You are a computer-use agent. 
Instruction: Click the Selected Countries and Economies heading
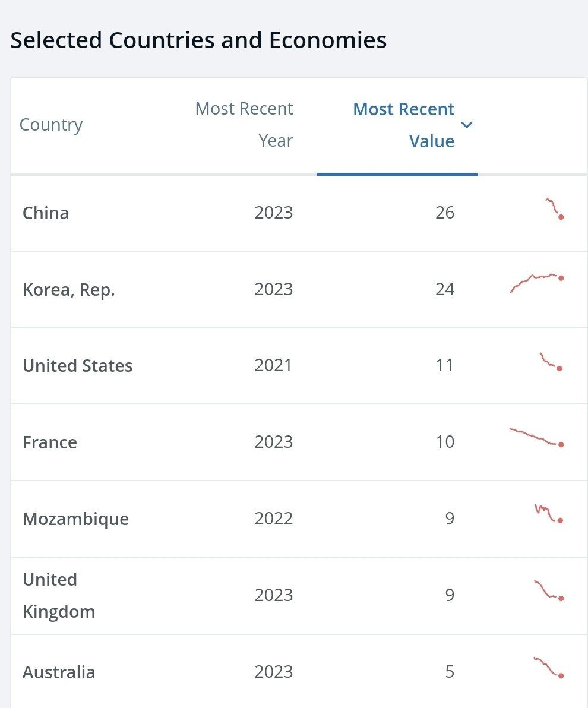coord(198,40)
